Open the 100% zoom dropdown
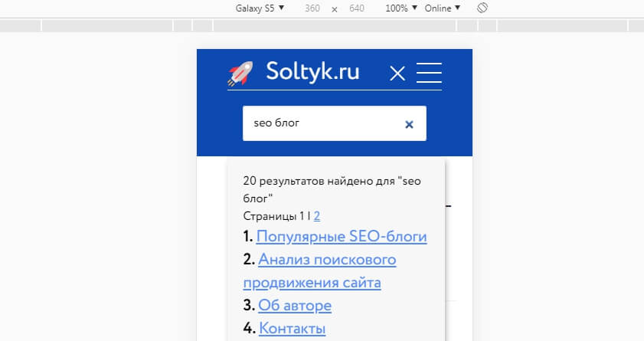Screen dimensions: 644x341 (x=400, y=8)
